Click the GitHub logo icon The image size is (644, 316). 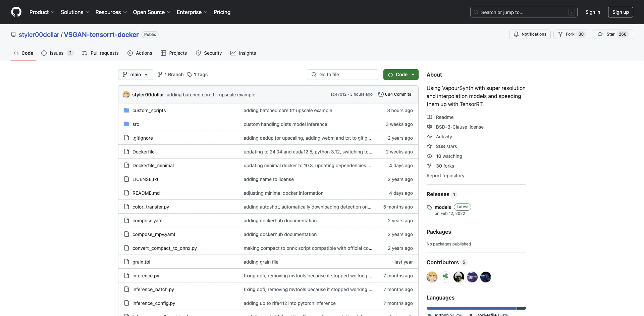16,12
